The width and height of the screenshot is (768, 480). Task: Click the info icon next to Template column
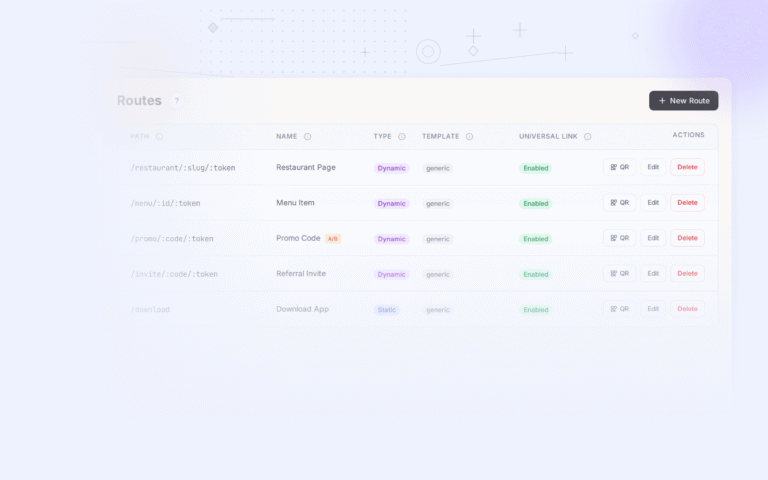click(469, 136)
